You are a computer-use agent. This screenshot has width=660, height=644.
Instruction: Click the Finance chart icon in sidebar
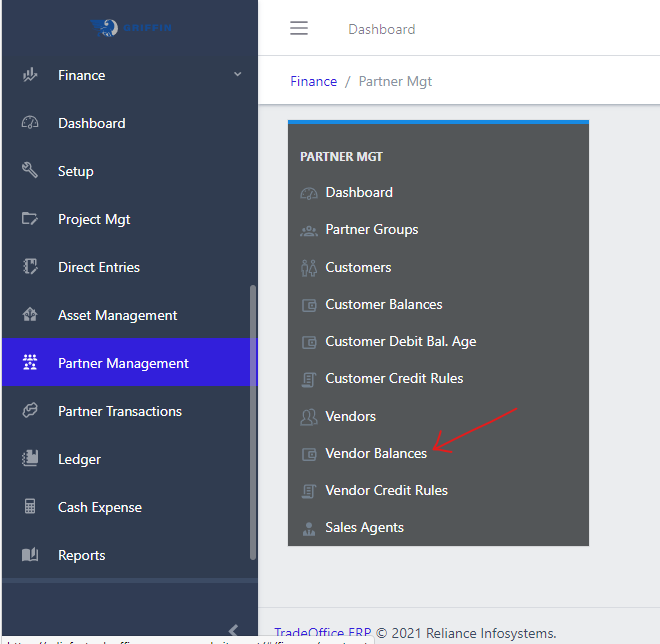coord(30,75)
